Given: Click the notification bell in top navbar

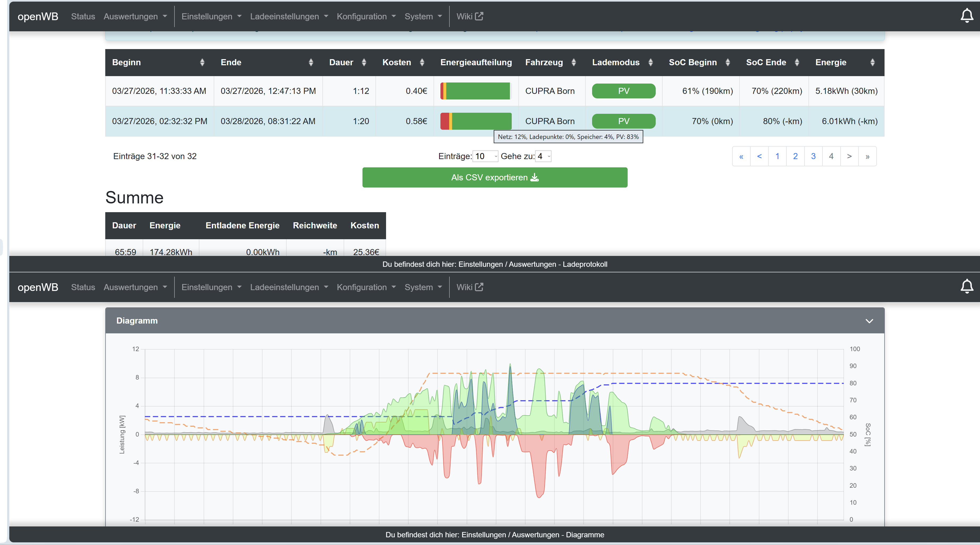Looking at the screenshot, I should pos(967,16).
